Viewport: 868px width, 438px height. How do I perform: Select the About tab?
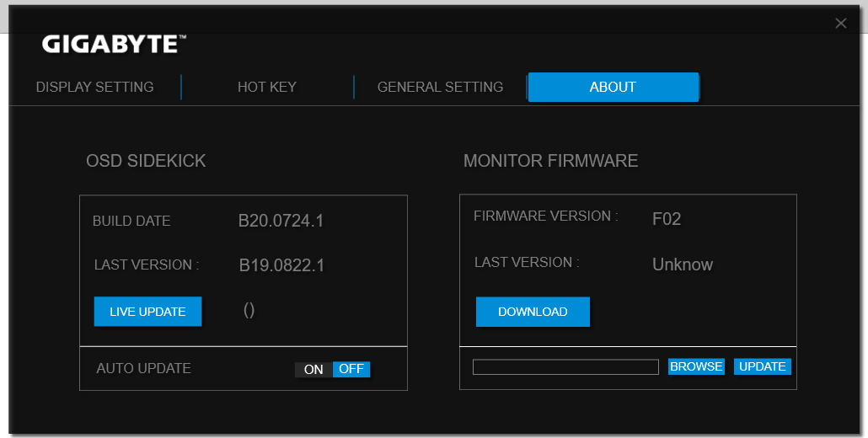(x=613, y=87)
